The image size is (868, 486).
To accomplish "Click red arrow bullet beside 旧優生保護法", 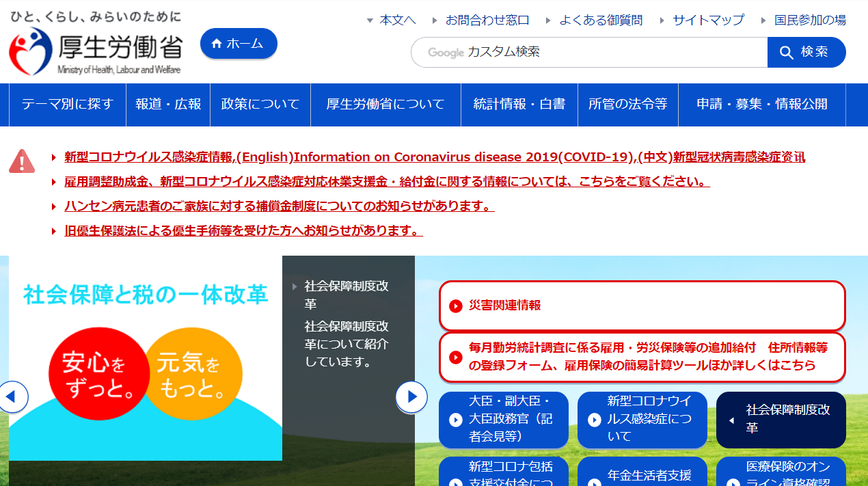I will click(x=54, y=232).
